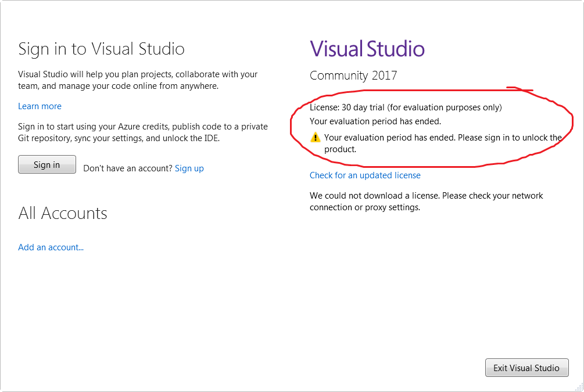The image size is (584, 392).
Task: Click the Sign in to Visual Studio heading
Action: (x=101, y=49)
